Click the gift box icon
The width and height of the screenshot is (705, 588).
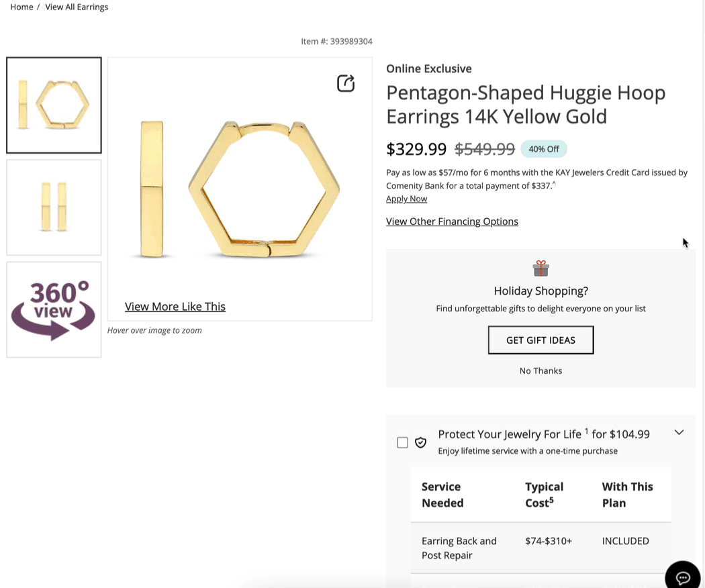coord(540,268)
